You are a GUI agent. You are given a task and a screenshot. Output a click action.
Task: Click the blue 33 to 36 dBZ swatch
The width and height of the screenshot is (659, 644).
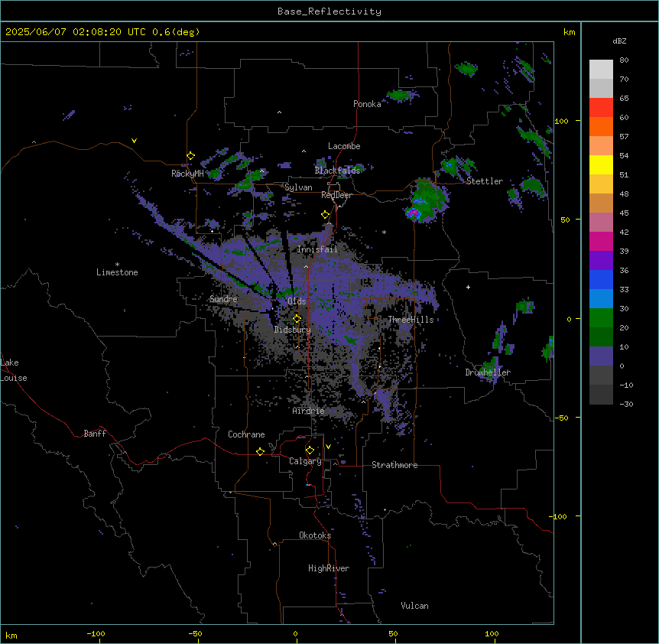point(601,279)
